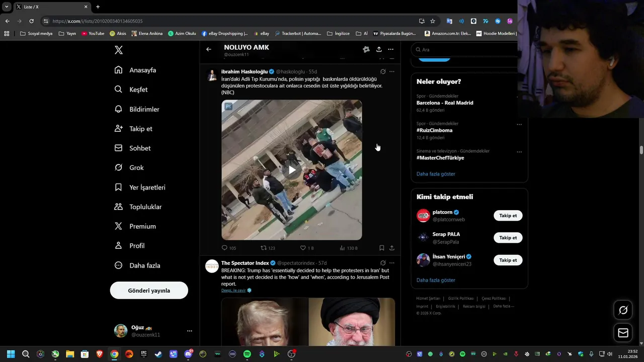Repost the Haskoloğlu post
The width and height of the screenshot is (644, 362).
click(x=268, y=248)
